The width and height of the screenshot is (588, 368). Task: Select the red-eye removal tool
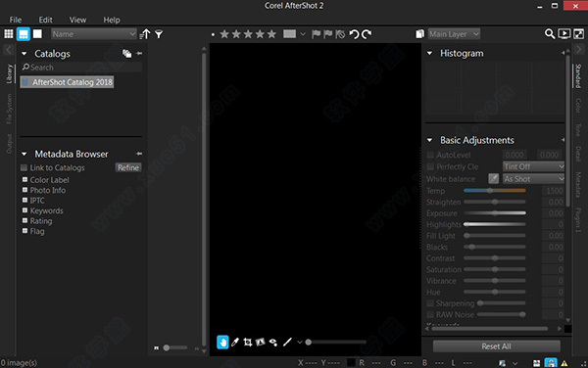tap(273, 343)
